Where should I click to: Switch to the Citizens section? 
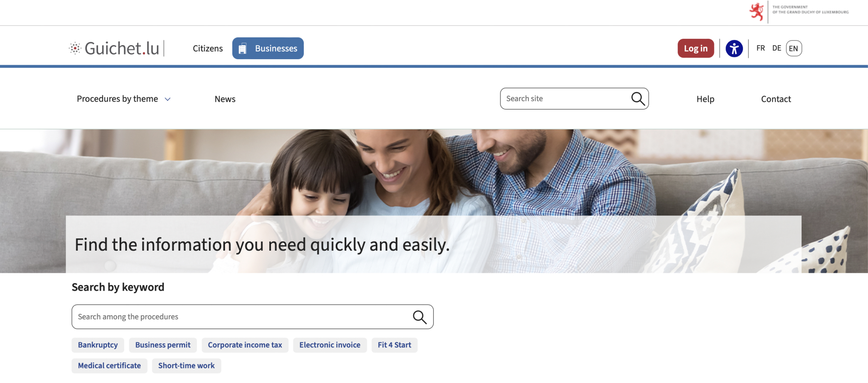(x=208, y=49)
